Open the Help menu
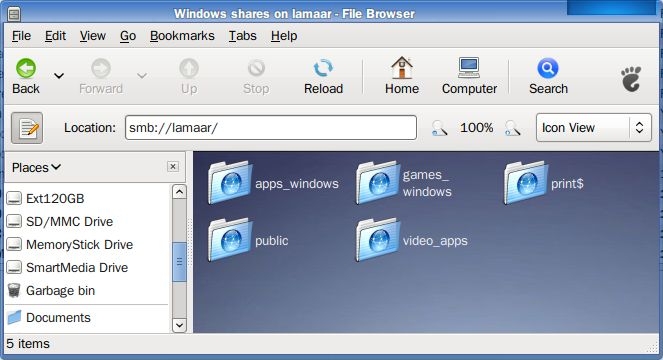The height and width of the screenshot is (360, 663). 284,36
